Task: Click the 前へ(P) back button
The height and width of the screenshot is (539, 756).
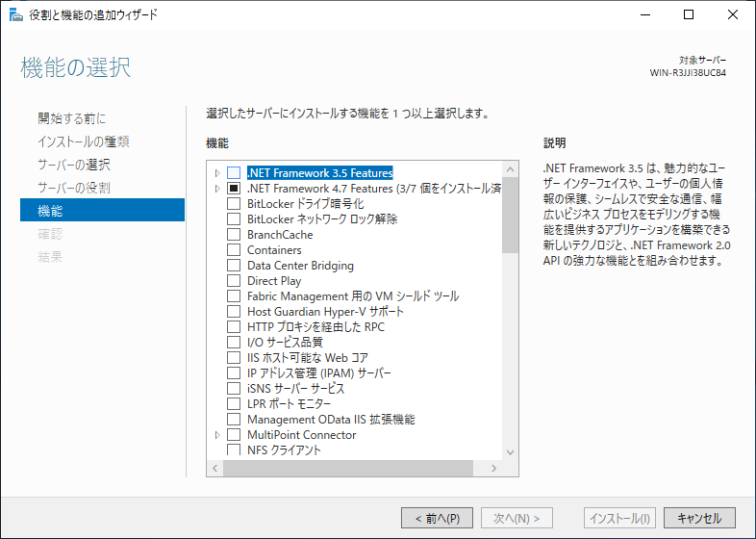Action: [x=437, y=518]
